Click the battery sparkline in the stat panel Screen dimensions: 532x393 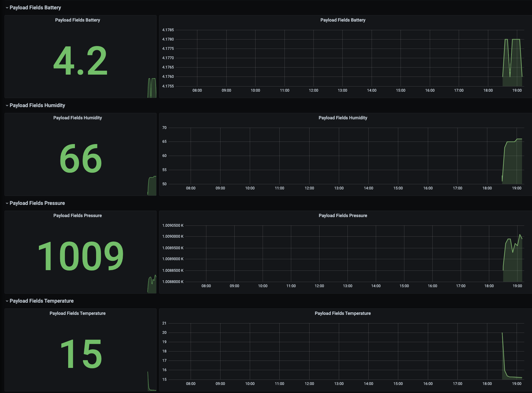(151, 87)
